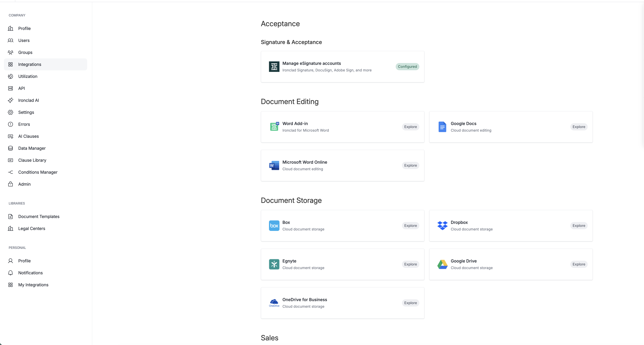This screenshot has height=345, width=644.
Task: Click 'Ironclad Signature, DocuSign, Adobe Sign' description
Action: 327,70
